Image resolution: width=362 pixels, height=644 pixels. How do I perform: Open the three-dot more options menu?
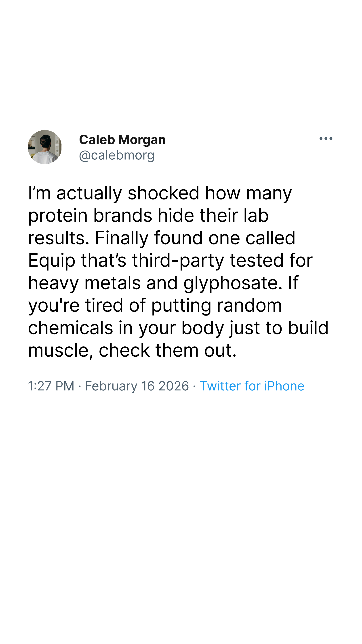point(326,138)
